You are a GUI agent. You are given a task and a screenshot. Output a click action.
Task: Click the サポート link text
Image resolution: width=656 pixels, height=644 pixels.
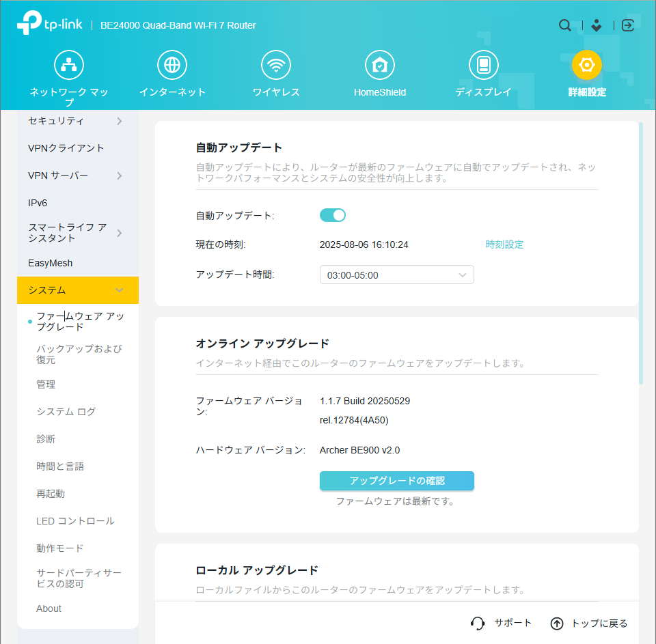(x=513, y=623)
